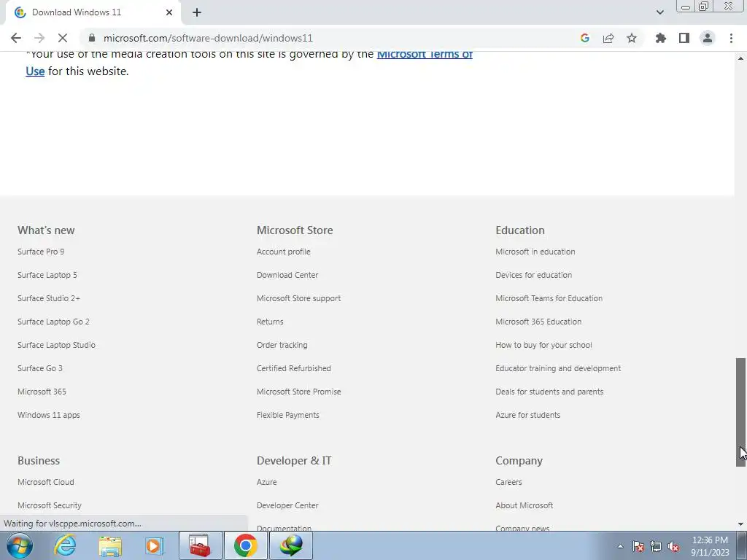Open the taskbar clock and date
This screenshot has width=747, height=560.
pos(710,546)
